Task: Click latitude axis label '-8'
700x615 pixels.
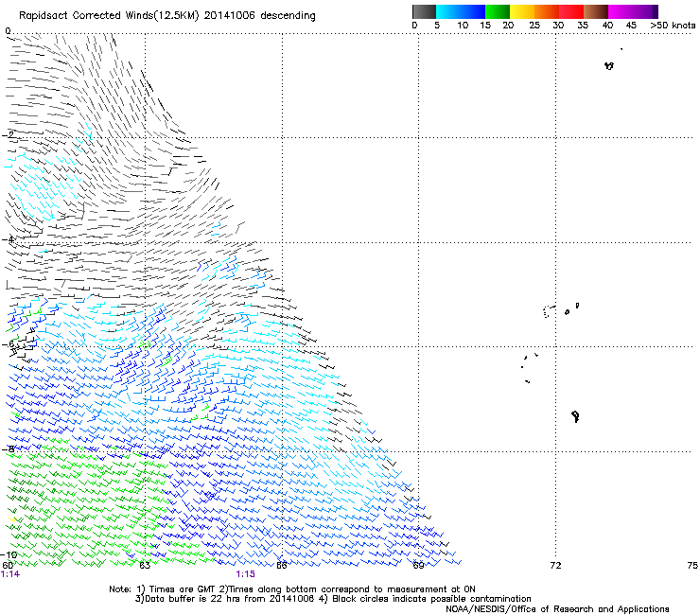Action: pyautogui.click(x=8, y=448)
